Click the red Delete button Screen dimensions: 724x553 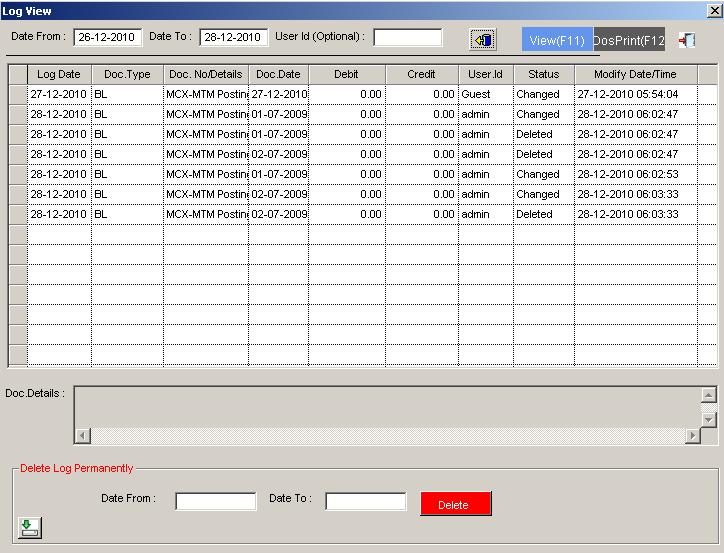tap(456, 504)
